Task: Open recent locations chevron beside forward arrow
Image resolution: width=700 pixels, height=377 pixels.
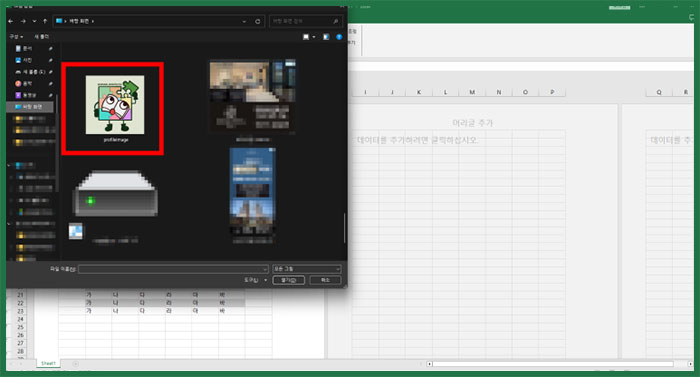Action: pyautogui.click(x=34, y=21)
